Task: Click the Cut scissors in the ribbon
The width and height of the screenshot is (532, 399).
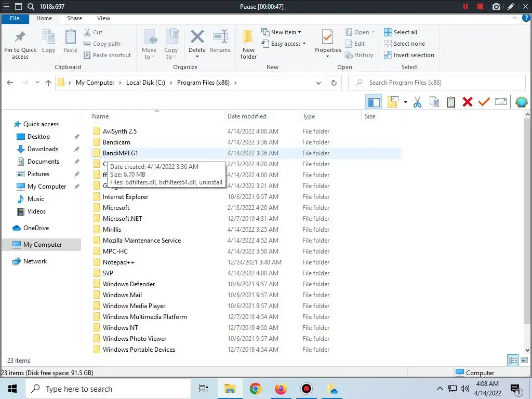Action: [87, 32]
